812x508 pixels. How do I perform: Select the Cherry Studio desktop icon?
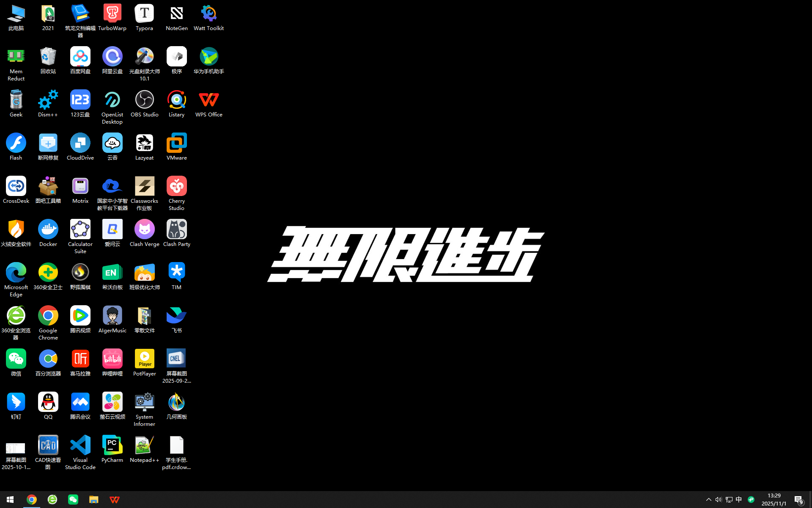pos(176,187)
